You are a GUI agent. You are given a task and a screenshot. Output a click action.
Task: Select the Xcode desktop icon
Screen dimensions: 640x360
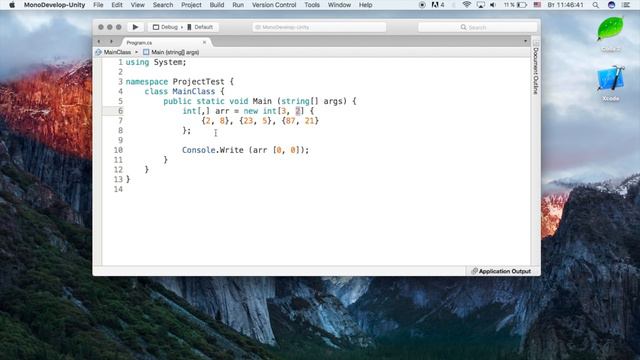tap(611, 84)
